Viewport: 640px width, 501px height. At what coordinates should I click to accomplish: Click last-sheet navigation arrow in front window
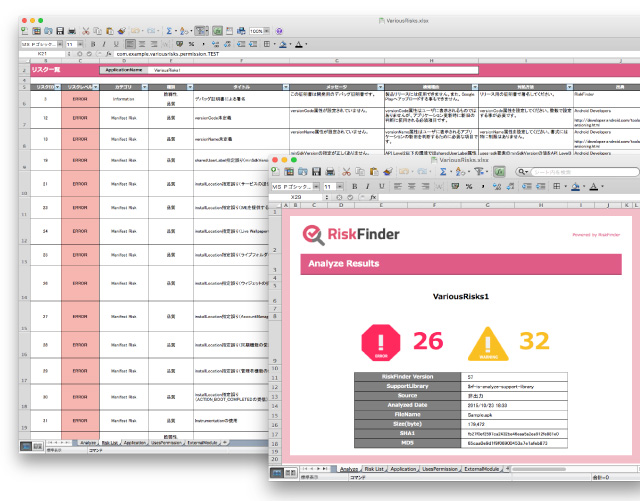[x=326, y=469]
